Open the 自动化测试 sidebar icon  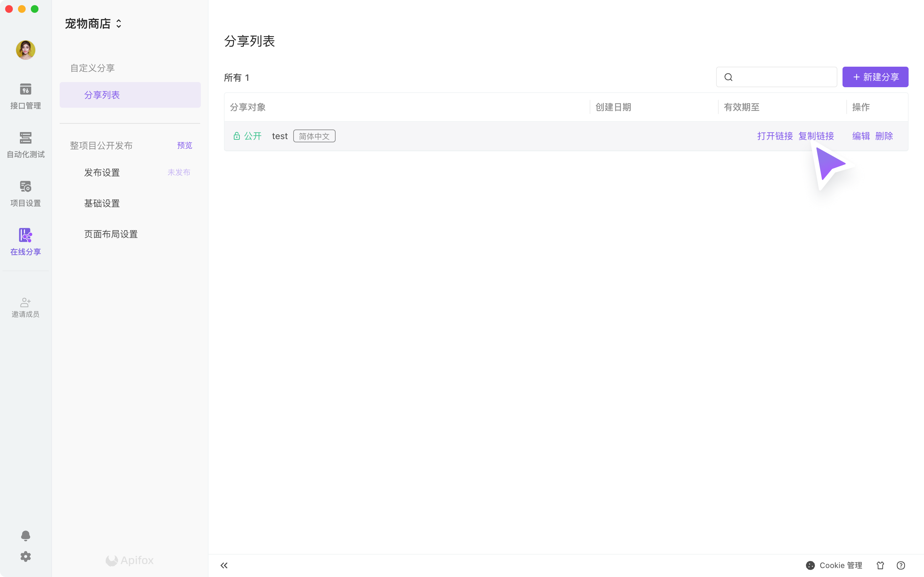(x=25, y=145)
